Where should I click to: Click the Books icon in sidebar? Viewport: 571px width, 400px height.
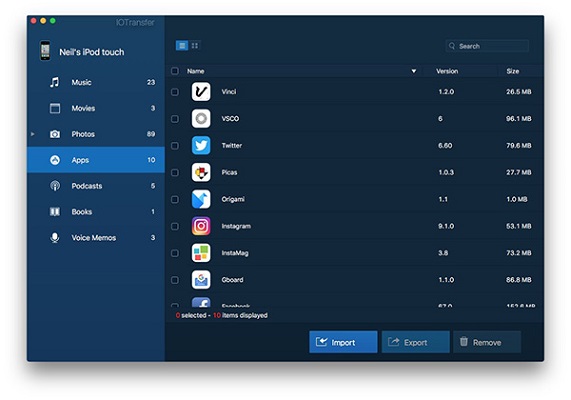(55, 212)
